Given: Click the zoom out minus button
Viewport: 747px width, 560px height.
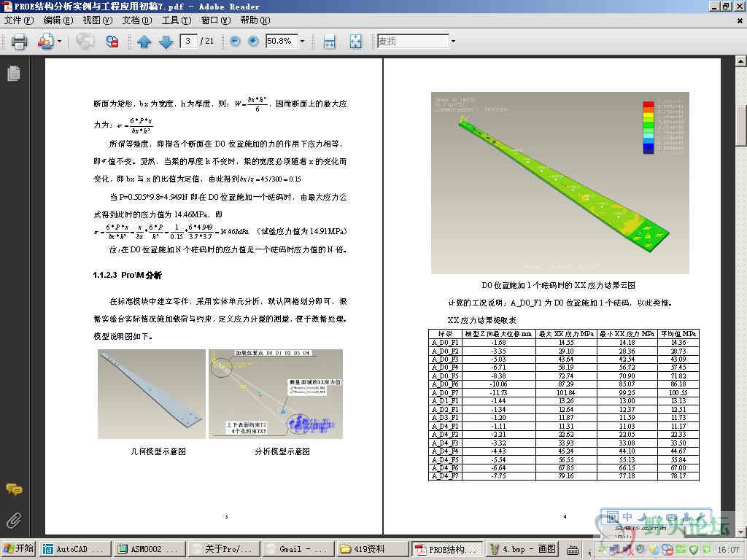Looking at the screenshot, I should (235, 42).
